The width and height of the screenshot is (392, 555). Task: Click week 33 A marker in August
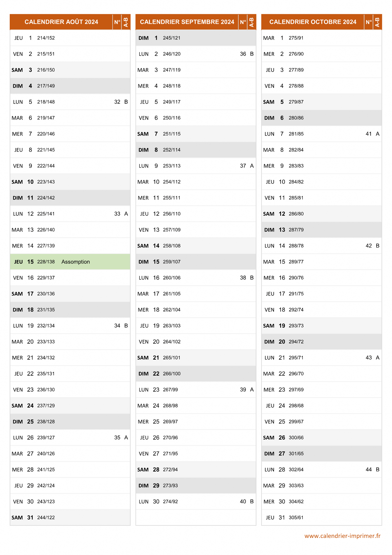point(121,214)
